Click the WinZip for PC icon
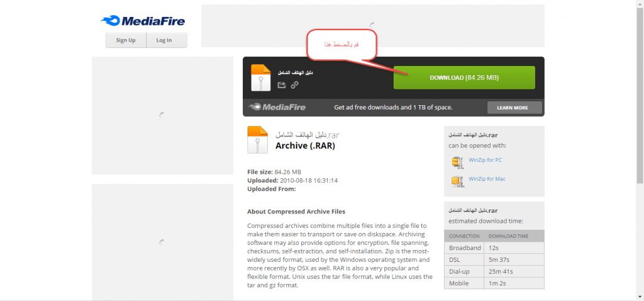 (x=458, y=162)
